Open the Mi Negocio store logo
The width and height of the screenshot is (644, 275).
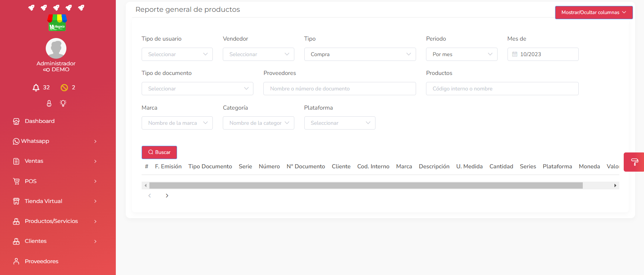tap(57, 23)
